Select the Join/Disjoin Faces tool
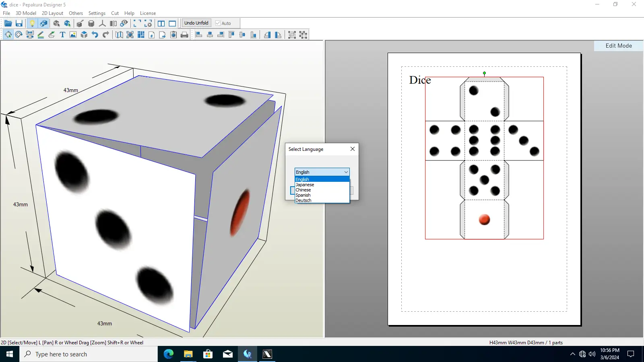The image size is (644, 362). [30, 35]
